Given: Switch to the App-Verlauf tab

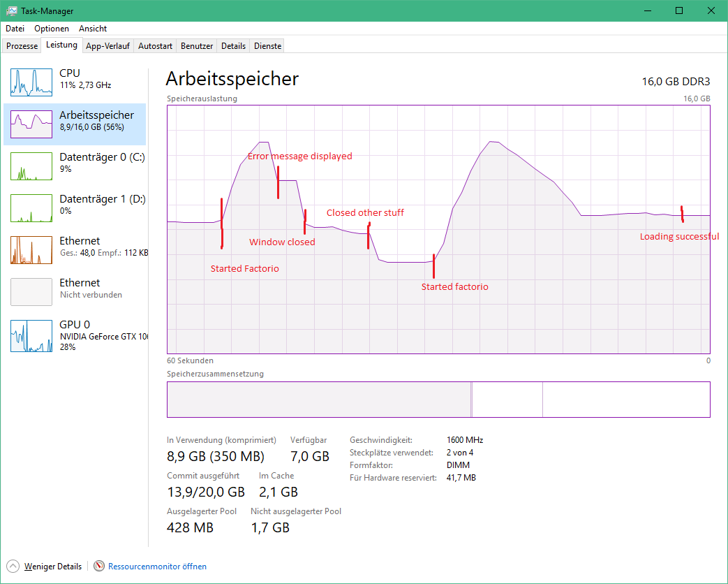Looking at the screenshot, I should pos(107,46).
